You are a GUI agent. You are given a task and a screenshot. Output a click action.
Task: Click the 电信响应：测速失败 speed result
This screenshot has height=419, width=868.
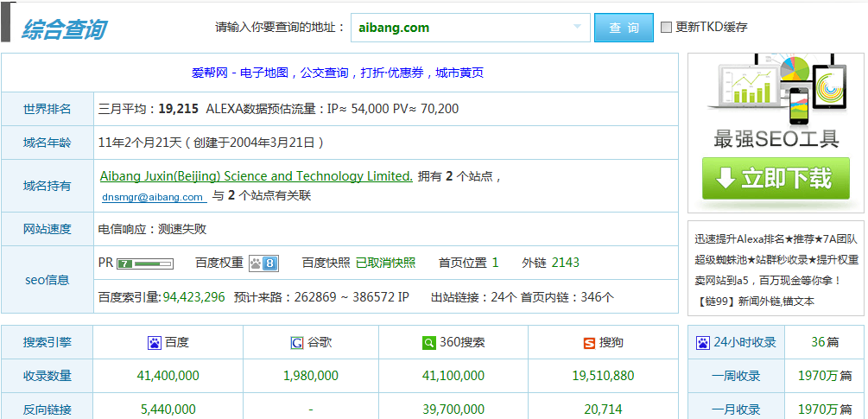pyautogui.click(x=153, y=229)
